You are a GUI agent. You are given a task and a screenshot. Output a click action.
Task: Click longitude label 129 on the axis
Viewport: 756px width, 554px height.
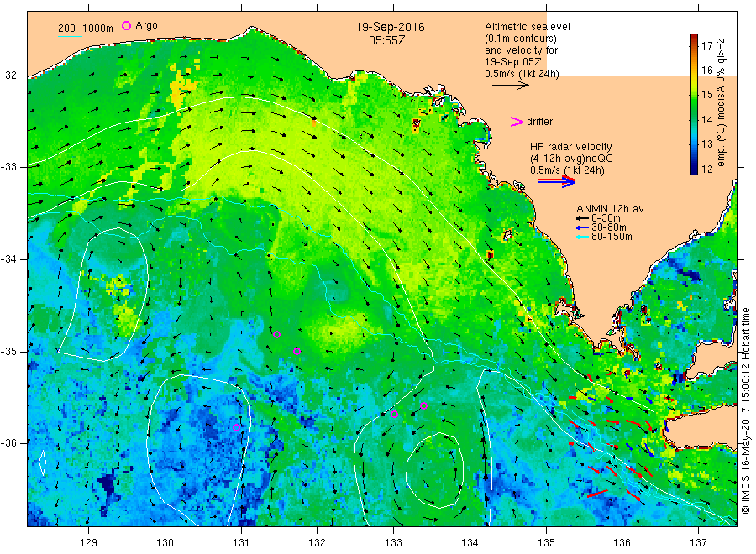(x=89, y=543)
